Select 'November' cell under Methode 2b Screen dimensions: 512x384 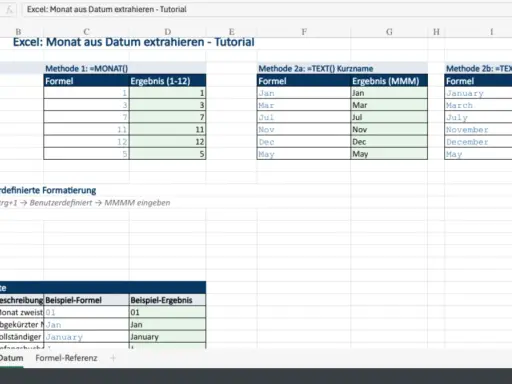479,129
